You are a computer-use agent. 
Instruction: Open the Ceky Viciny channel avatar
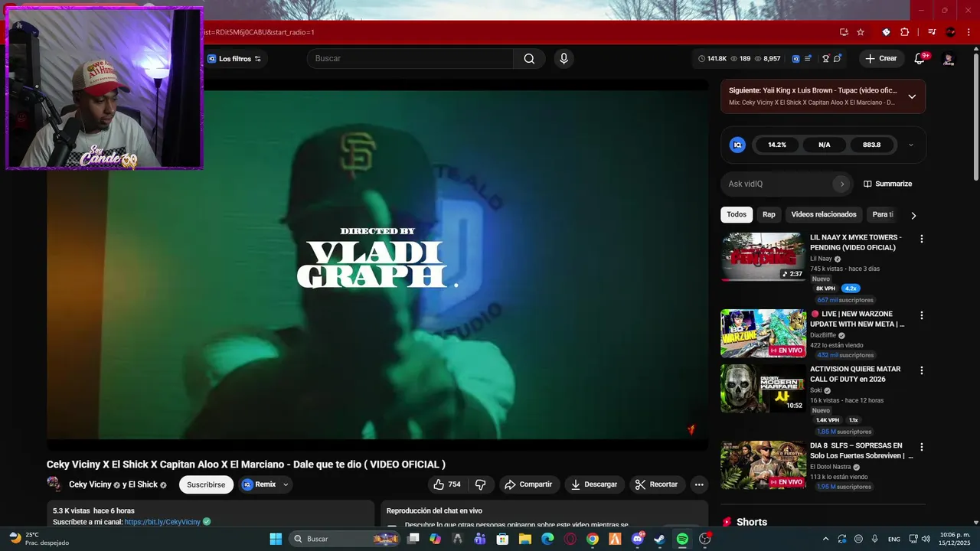(54, 484)
